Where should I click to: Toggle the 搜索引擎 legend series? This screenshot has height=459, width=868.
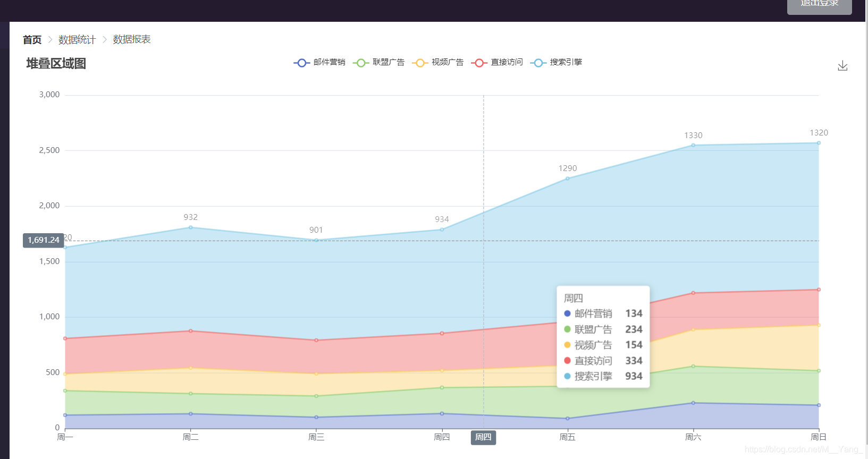click(556, 63)
